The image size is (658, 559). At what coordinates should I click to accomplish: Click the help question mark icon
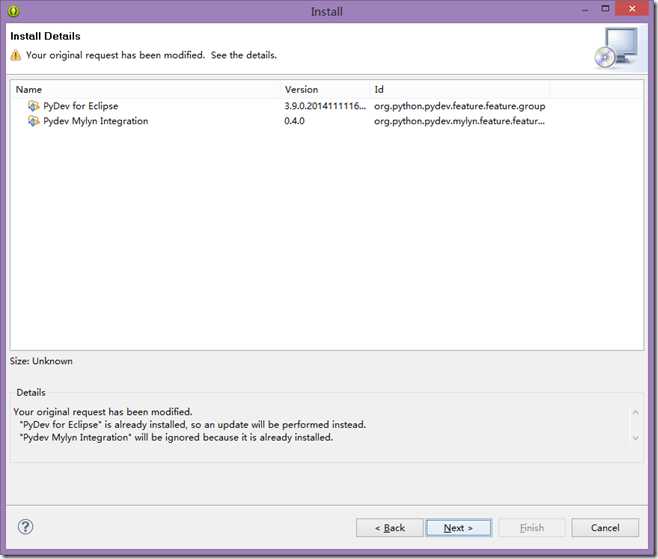pyautogui.click(x=26, y=527)
